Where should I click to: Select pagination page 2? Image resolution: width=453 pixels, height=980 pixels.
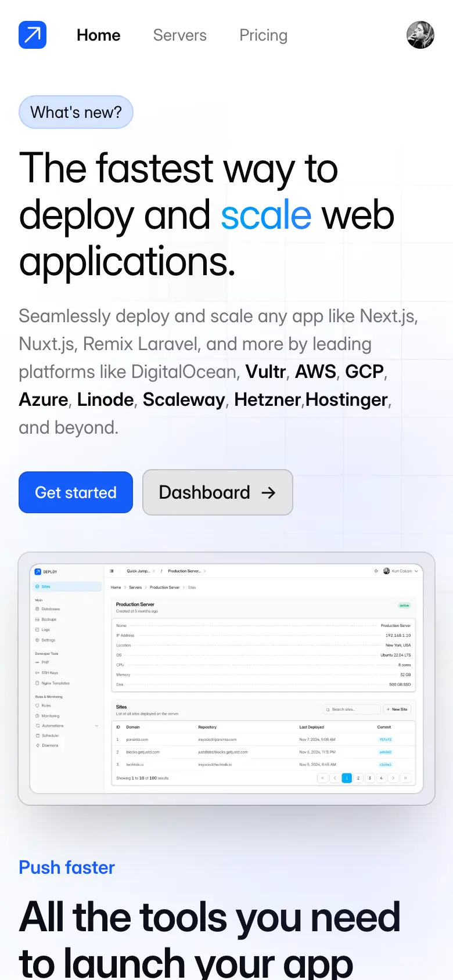coord(358,778)
